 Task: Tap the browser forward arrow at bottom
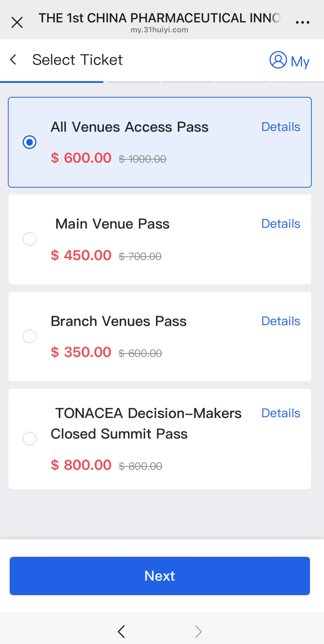coord(198,632)
